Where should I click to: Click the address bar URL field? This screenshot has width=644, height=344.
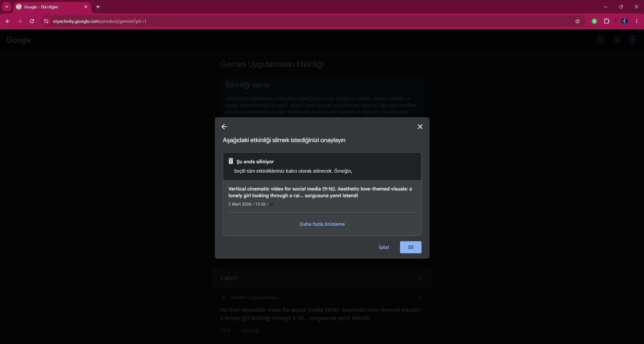coord(312,21)
